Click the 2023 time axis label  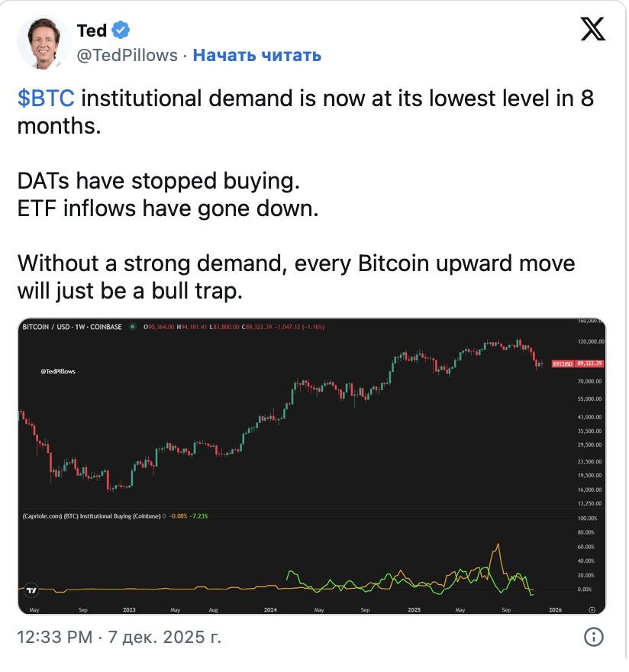tap(130, 609)
